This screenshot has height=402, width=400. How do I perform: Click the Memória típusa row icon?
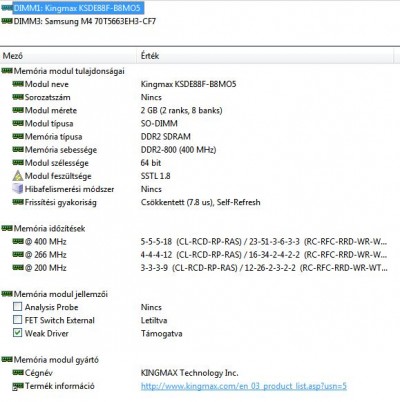pos(18,136)
